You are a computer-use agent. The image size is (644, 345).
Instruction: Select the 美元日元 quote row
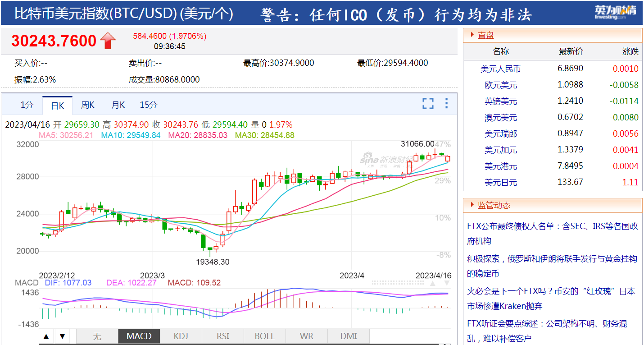point(501,183)
